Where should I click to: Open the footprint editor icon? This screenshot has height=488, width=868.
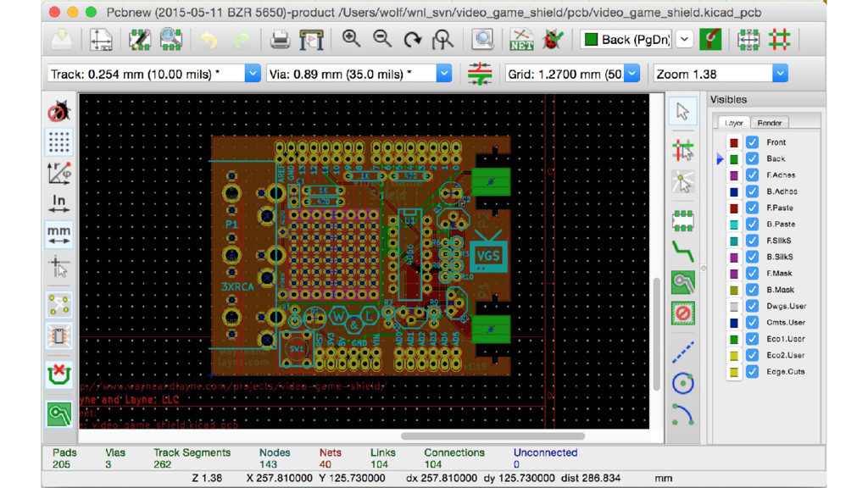coord(140,40)
